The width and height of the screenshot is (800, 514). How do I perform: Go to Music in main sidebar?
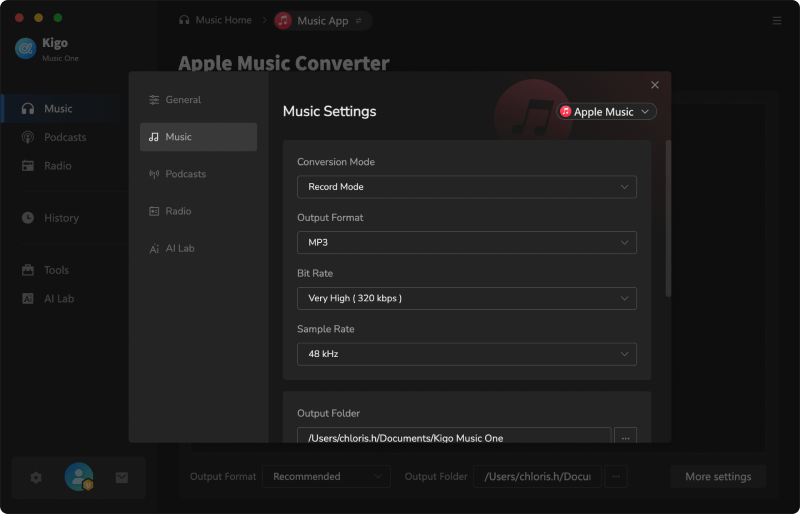pos(61,108)
